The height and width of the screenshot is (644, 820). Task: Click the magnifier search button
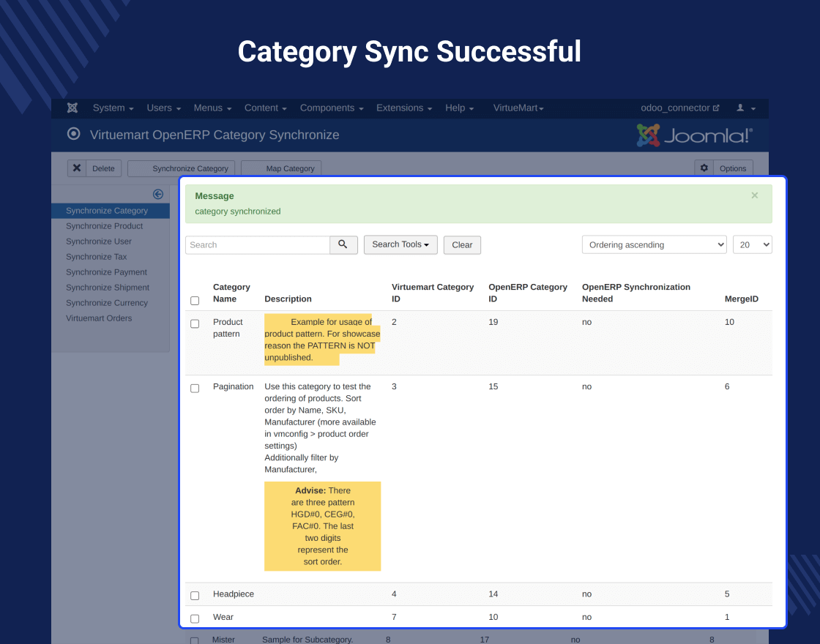[x=343, y=244]
